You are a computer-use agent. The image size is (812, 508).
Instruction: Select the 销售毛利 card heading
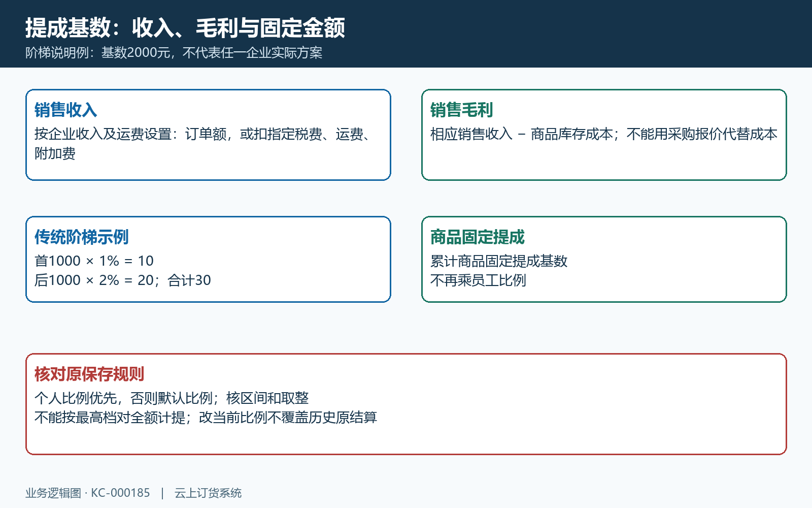[x=462, y=110]
